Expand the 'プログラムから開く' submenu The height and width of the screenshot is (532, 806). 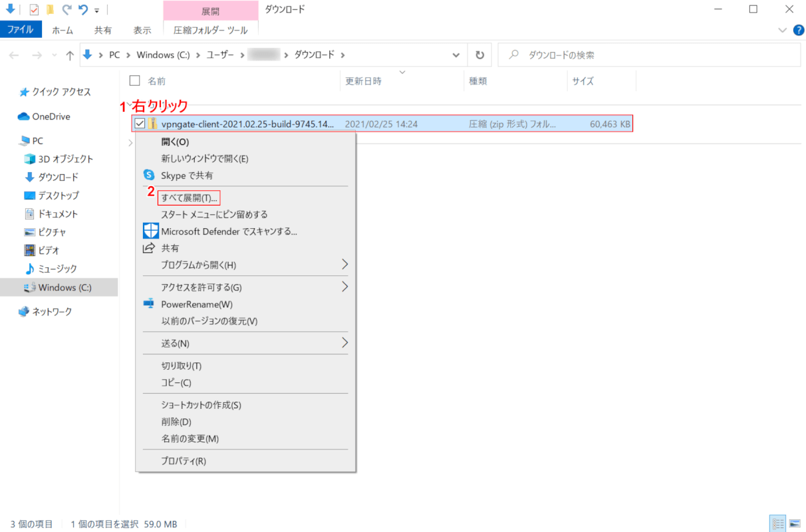point(344,265)
